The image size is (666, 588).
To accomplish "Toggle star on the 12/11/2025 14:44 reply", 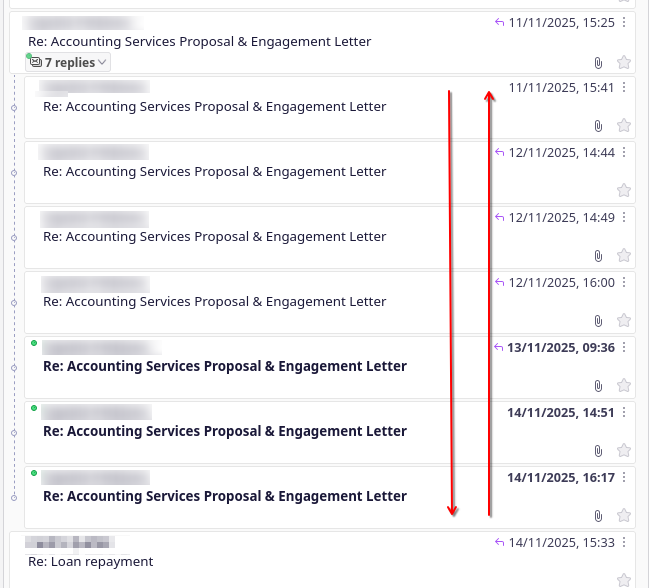I will (x=624, y=190).
